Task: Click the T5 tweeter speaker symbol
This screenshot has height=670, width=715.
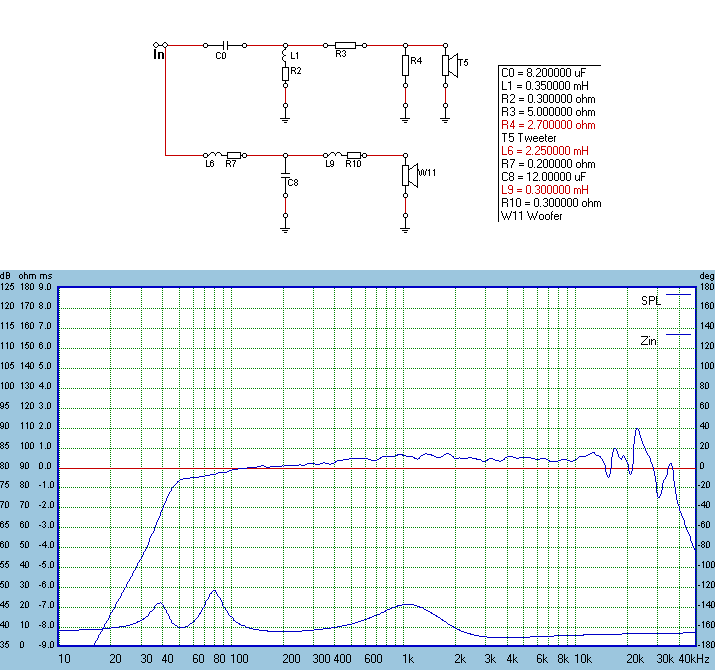Action: [x=448, y=64]
